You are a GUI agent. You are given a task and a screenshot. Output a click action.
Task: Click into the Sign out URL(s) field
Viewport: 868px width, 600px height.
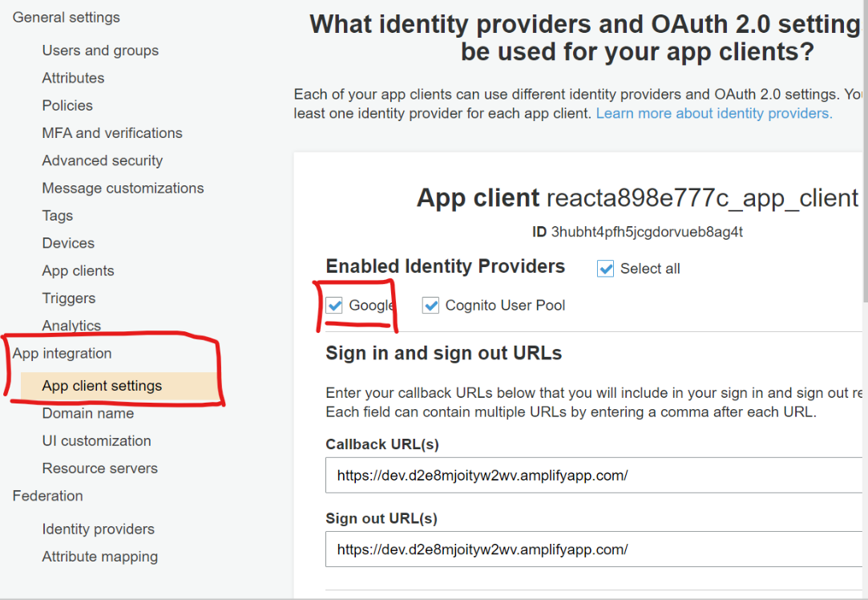pos(594,549)
